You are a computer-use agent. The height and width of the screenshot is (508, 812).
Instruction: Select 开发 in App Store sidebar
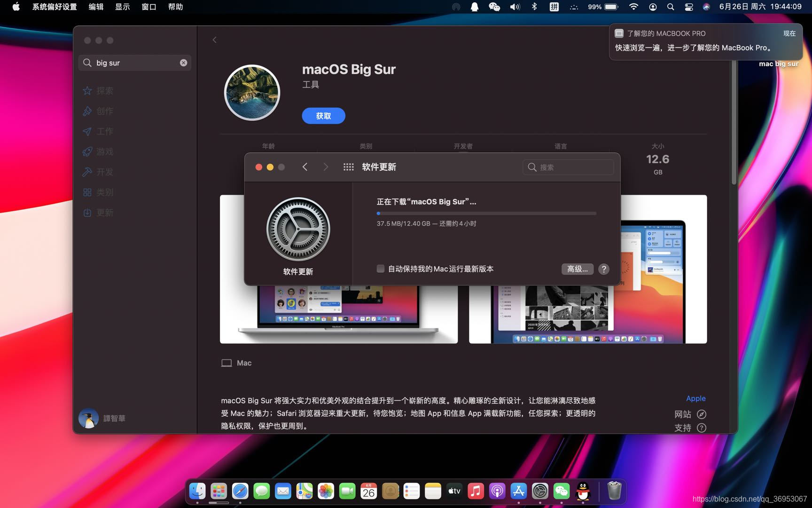coord(98,172)
